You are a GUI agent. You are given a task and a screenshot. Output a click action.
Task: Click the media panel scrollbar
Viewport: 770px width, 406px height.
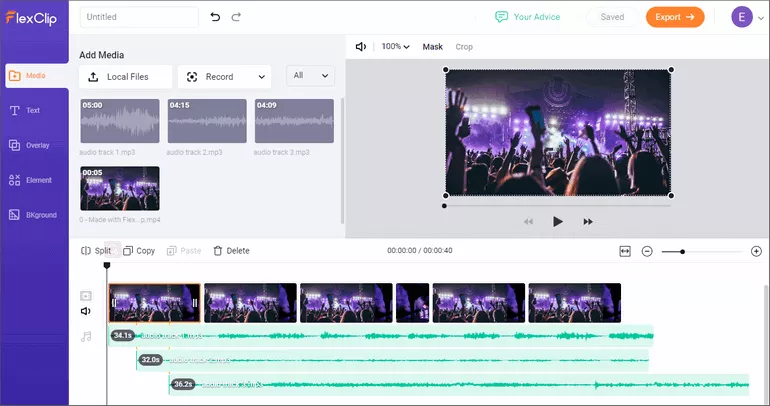342,161
